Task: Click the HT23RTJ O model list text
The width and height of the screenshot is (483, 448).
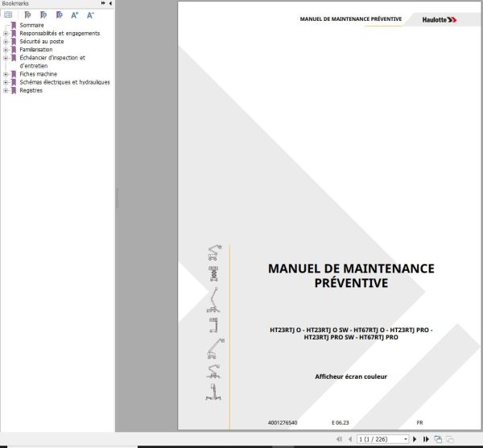Action: [351, 334]
